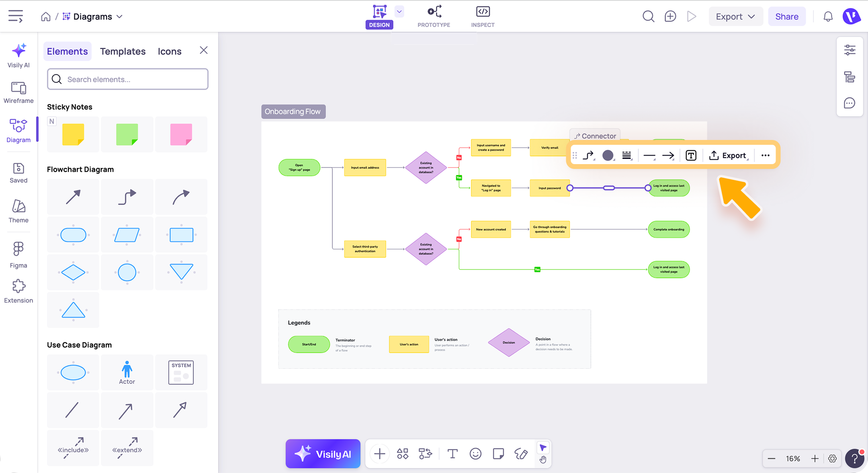868x473 pixels.
Task: Select the text tool in bottom toolbar
Action: 452,454
